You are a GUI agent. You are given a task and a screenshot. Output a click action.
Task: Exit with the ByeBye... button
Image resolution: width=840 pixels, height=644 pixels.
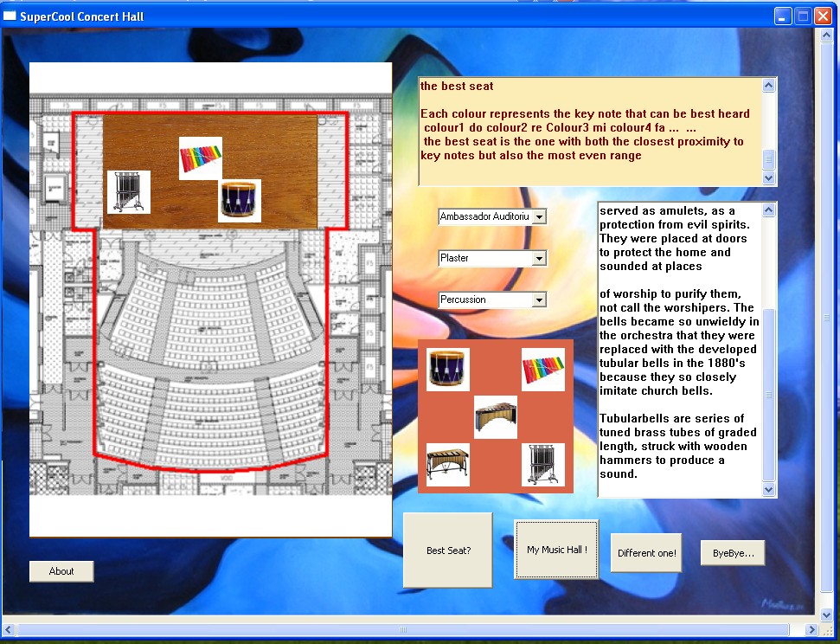(733, 553)
